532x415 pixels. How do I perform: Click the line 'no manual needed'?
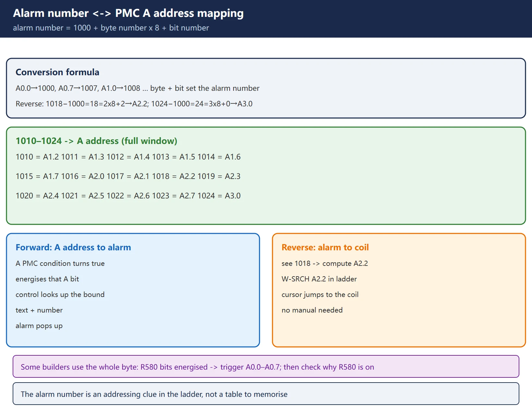point(312,310)
